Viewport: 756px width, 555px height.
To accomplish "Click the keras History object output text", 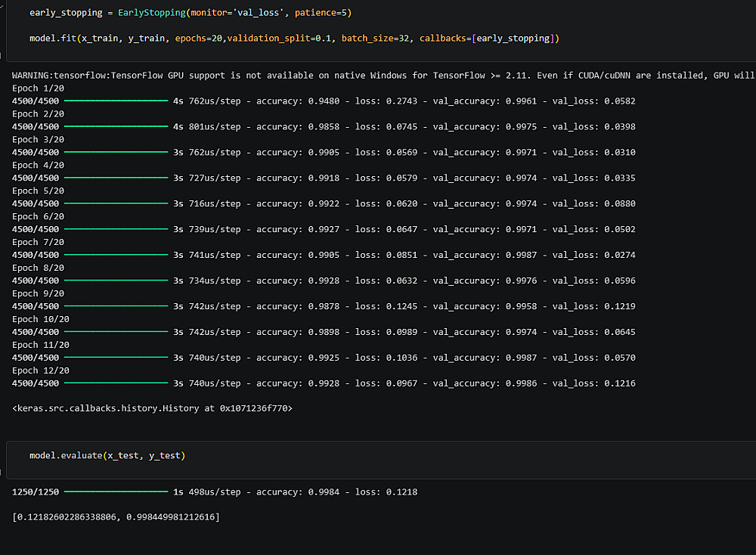I will click(152, 408).
